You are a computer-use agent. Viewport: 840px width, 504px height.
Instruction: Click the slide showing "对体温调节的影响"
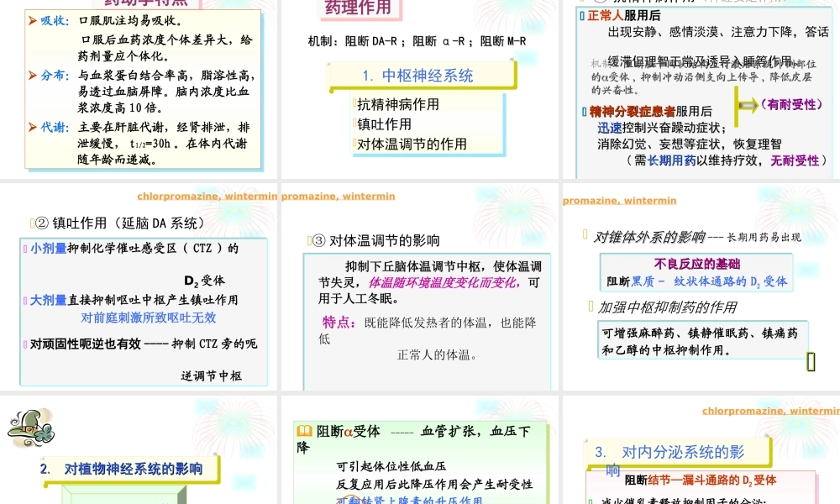pos(420,294)
